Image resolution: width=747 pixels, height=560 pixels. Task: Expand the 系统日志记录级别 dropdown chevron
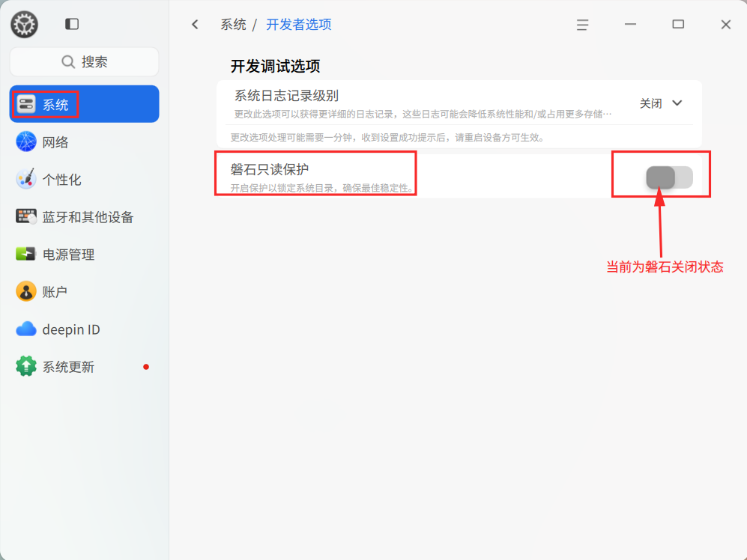pos(677,103)
